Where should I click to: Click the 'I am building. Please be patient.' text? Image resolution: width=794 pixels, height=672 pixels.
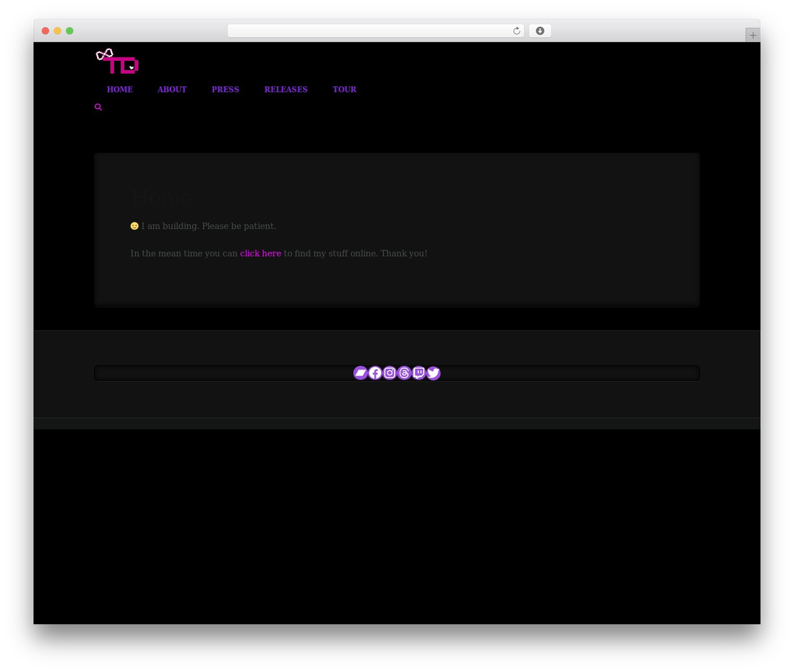click(208, 226)
